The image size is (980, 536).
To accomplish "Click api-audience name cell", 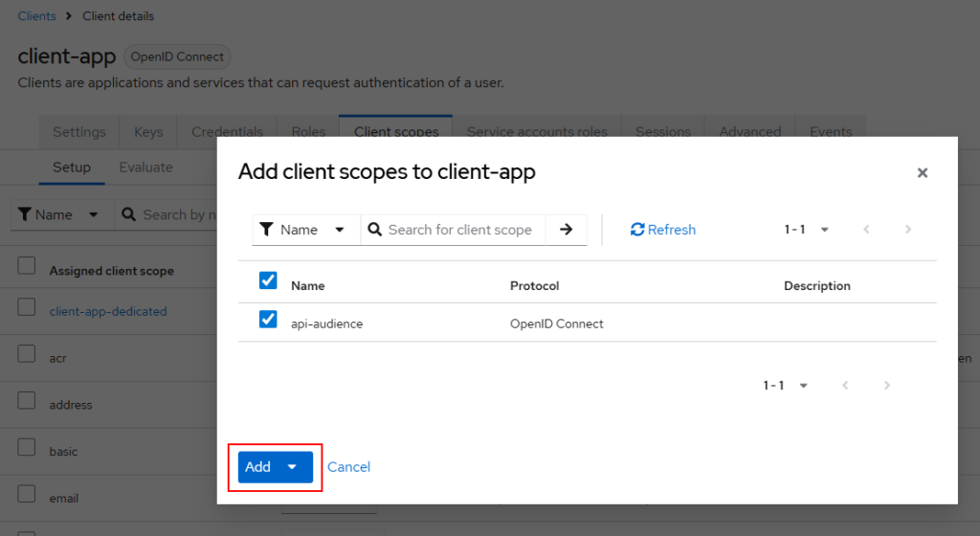I will click(327, 324).
